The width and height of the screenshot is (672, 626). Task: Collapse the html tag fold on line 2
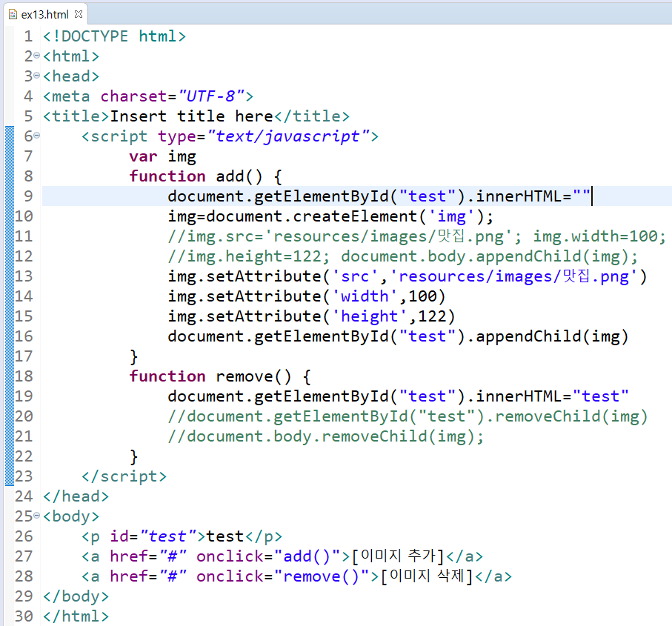click(x=37, y=56)
